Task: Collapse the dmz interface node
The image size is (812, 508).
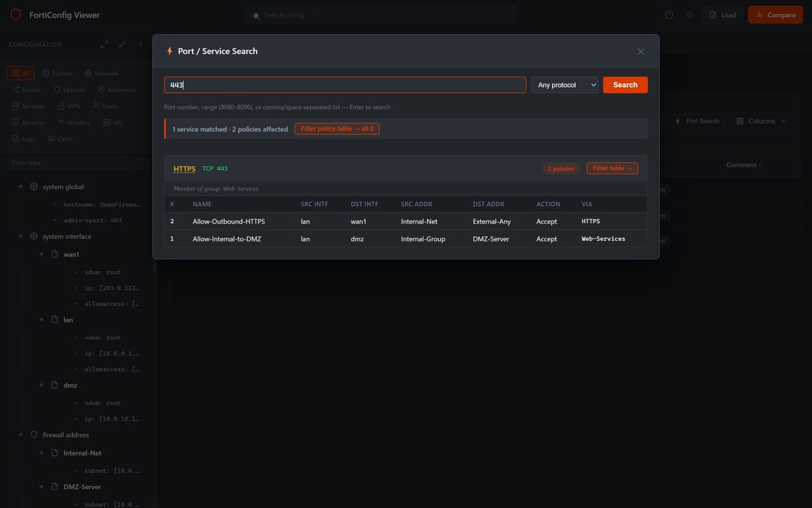Action: tap(41, 385)
